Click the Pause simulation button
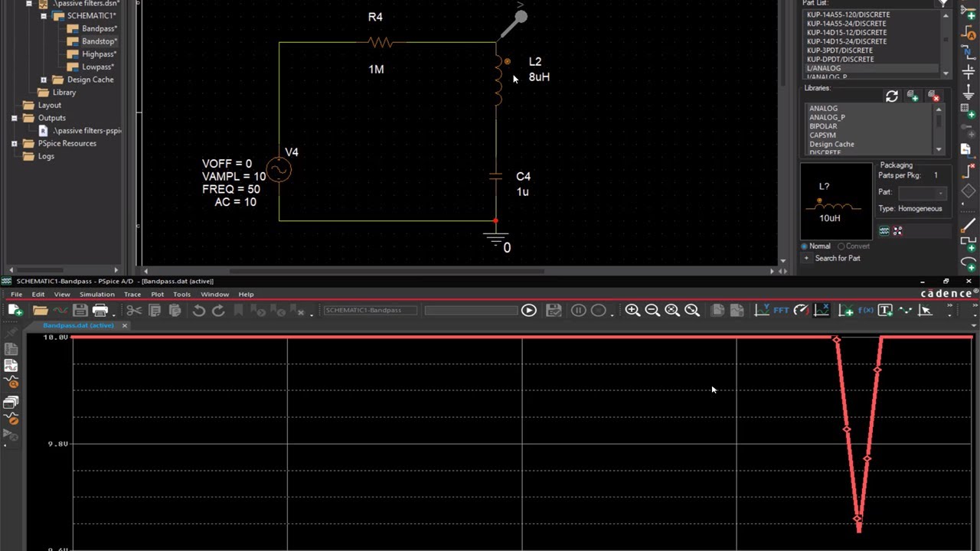The width and height of the screenshot is (980, 551). click(578, 310)
